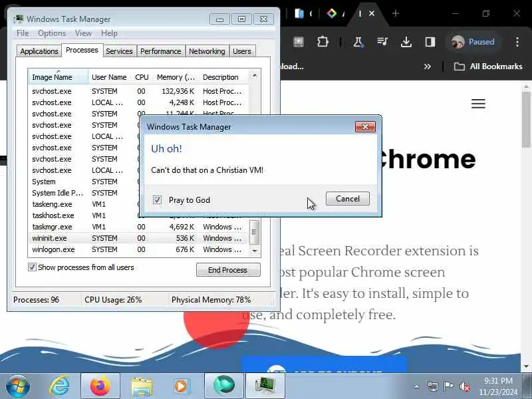The image size is (532, 399).
Task: Click the Task Manager taskbar icon
Action: (x=265, y=386)
